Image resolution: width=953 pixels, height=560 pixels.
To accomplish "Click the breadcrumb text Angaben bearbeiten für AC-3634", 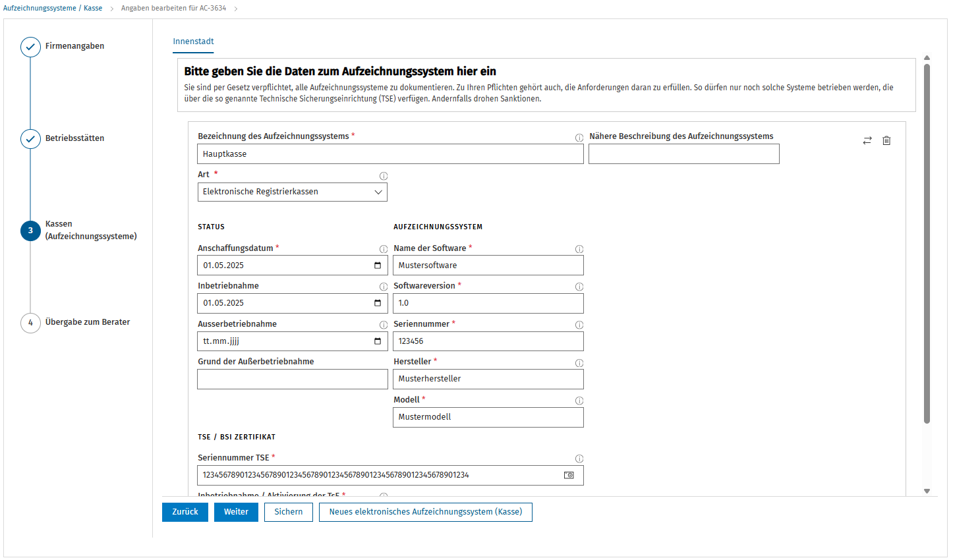I will tap(173, 8).
